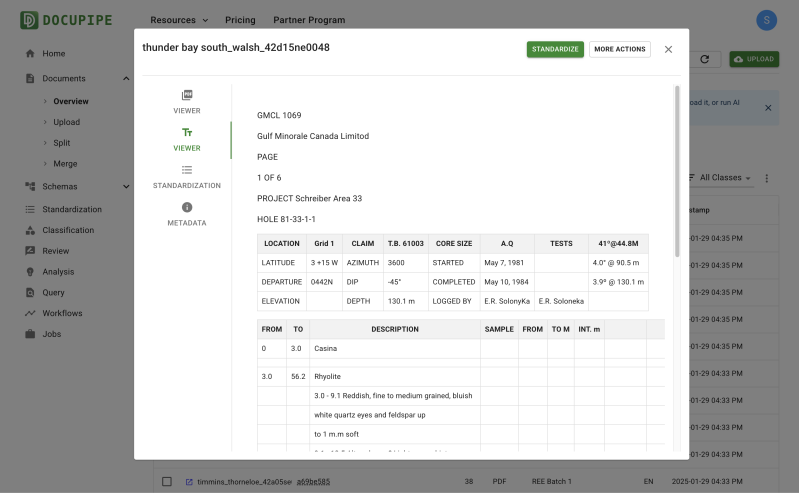Open the Standardization list icon
This screenshot has width=799, height=493.
click(187, 170)
